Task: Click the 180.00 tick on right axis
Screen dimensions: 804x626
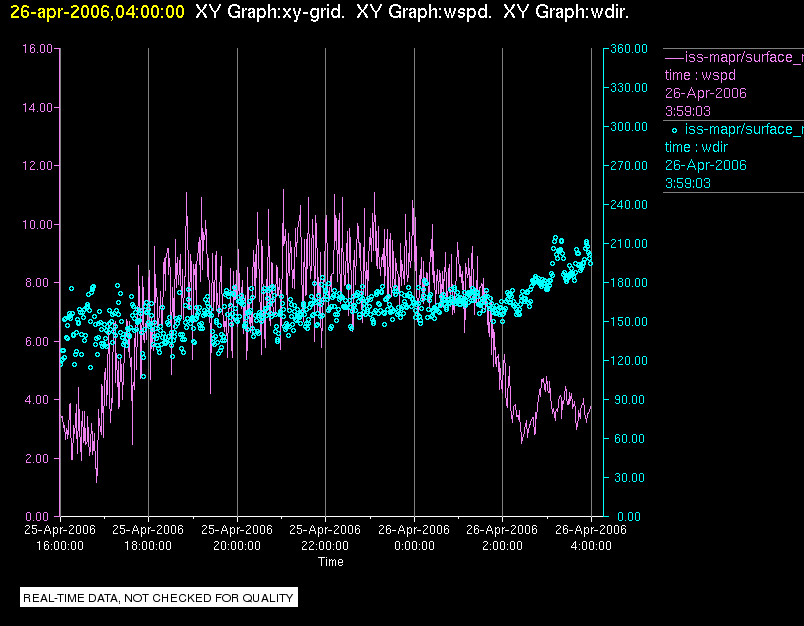Action: (x=629, y=282)
